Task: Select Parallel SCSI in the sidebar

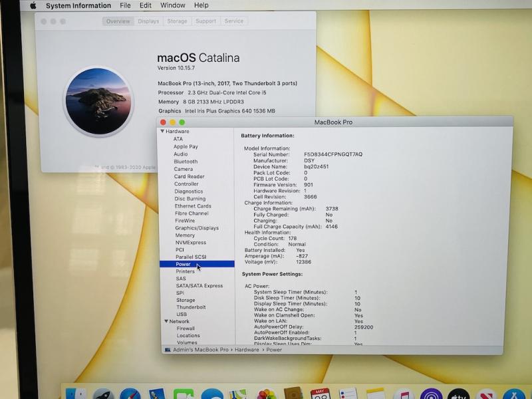Action: (191, 257)
